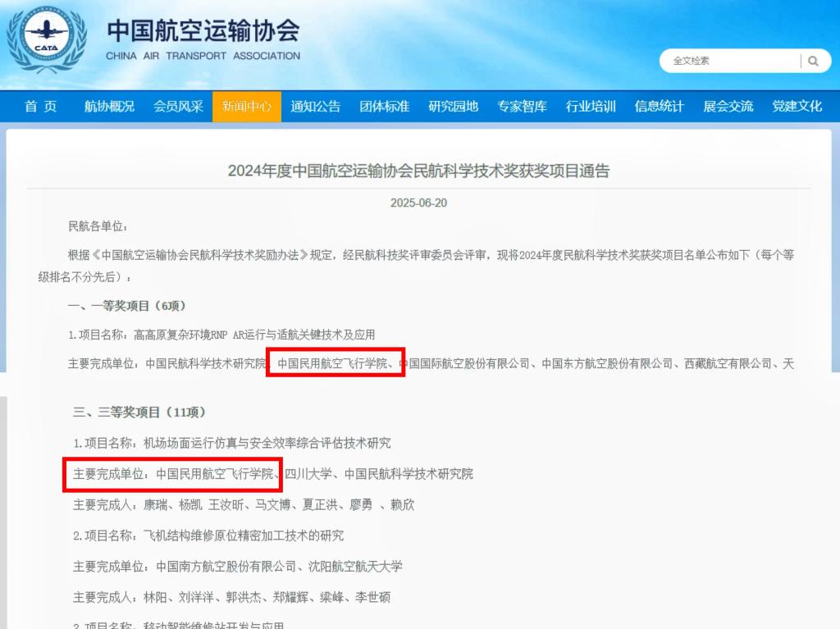Click the salutation 民航各单位
The image size is (840, 629).
(98, 226)
